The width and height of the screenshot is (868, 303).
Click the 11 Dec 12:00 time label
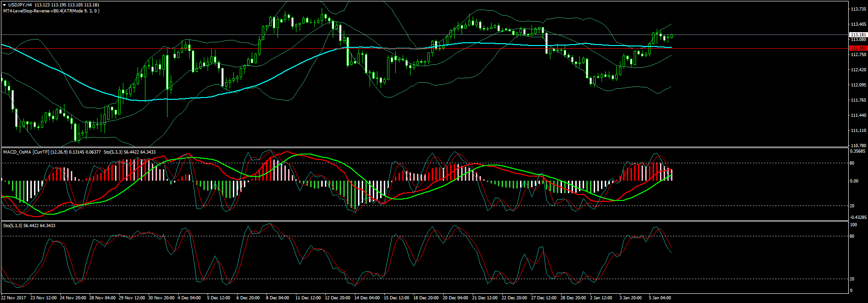[308, 298]
